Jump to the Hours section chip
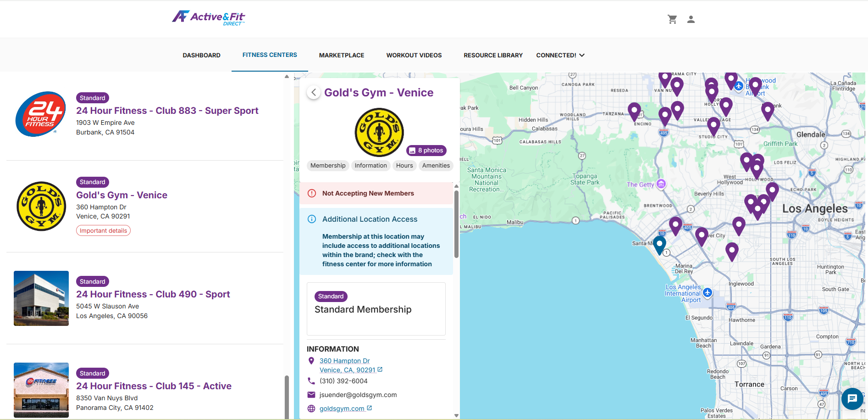This screenshot has width=868, height=420. pyautogui.click(x=404, y=166)
